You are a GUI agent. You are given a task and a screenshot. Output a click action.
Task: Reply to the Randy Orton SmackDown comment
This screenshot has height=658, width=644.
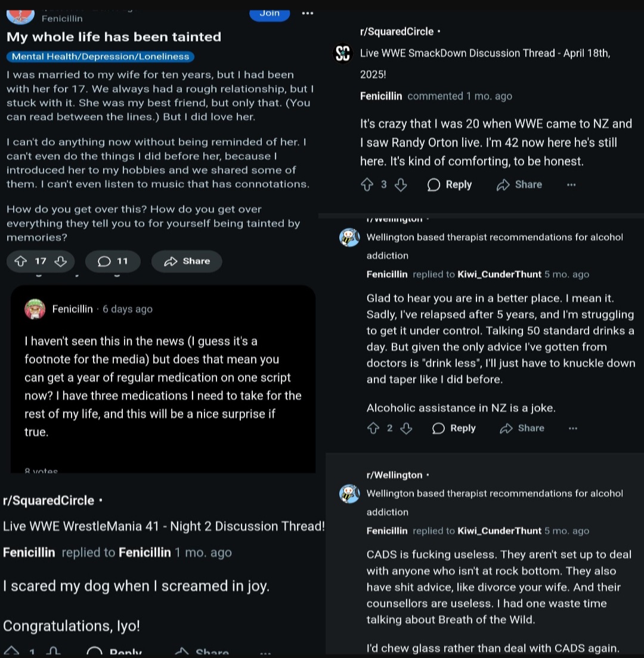(450, 185)
